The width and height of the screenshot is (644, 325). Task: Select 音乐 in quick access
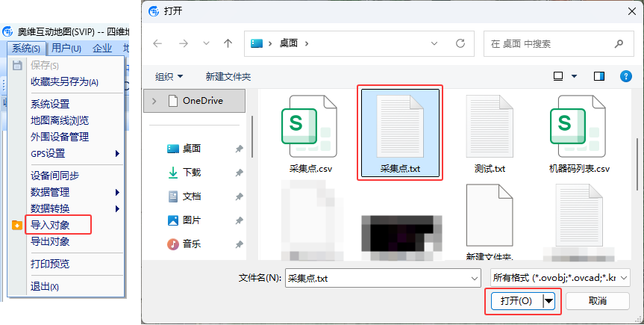click(191, 244)
